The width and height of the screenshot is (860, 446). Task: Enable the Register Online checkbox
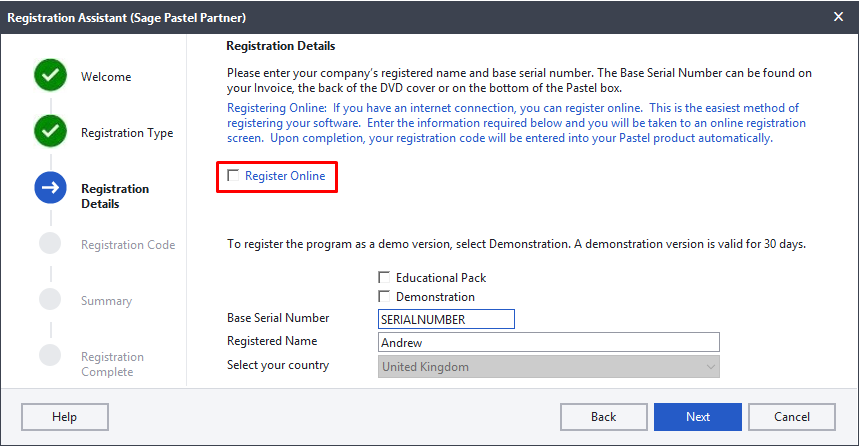coord(233,176)
